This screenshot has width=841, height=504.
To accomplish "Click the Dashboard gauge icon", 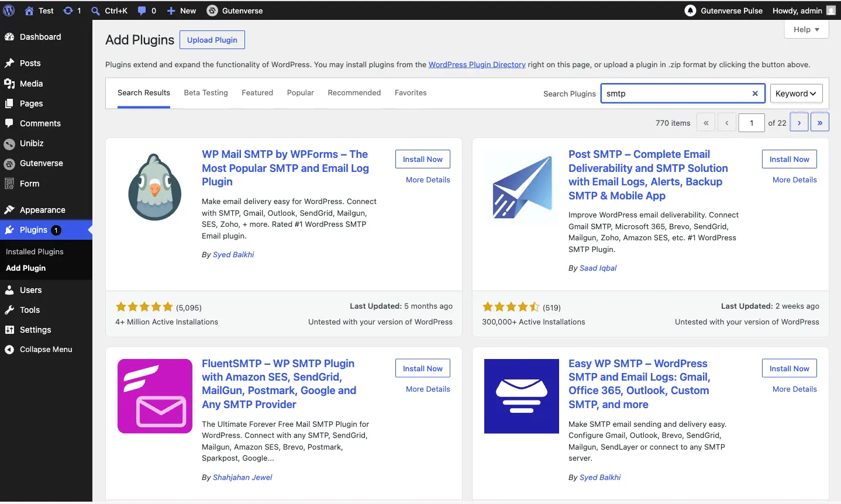I will coord(9,37).
